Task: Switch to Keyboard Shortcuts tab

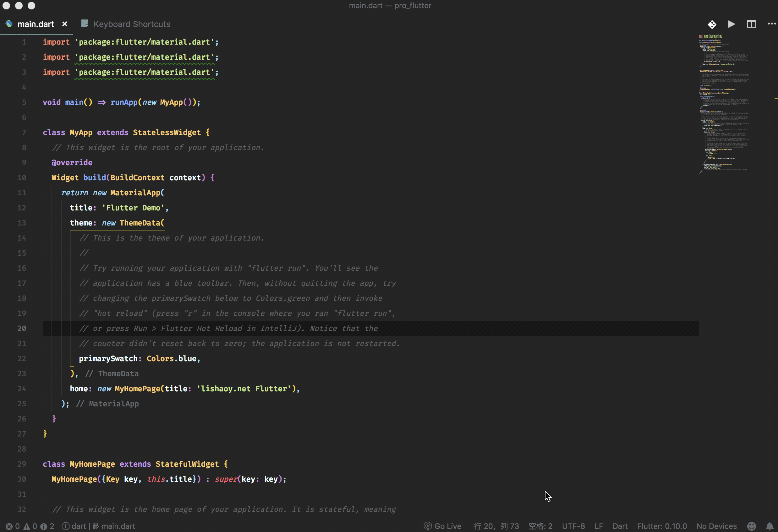Action: click(132, 24)
